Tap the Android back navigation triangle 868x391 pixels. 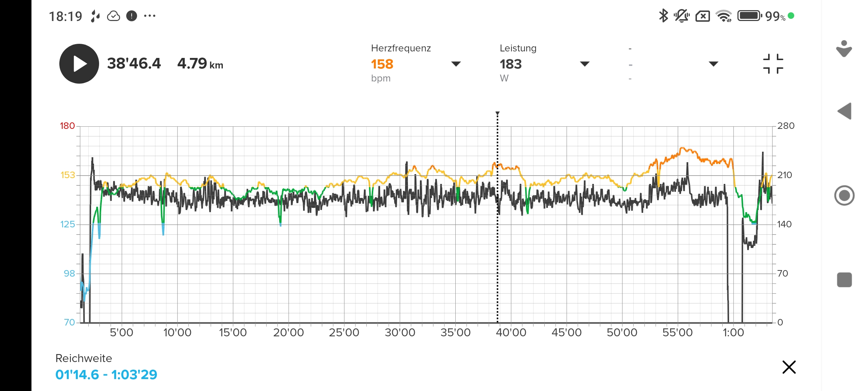point(844,111)
